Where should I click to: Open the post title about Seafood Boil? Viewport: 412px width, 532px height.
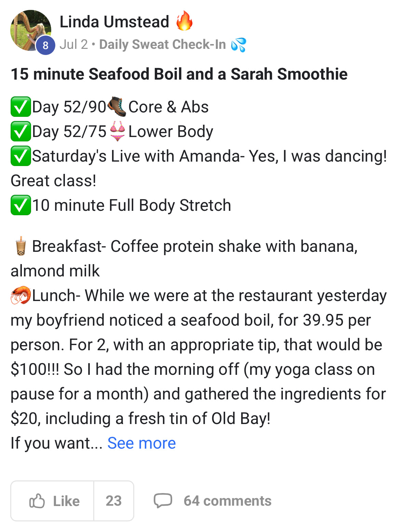179,74
